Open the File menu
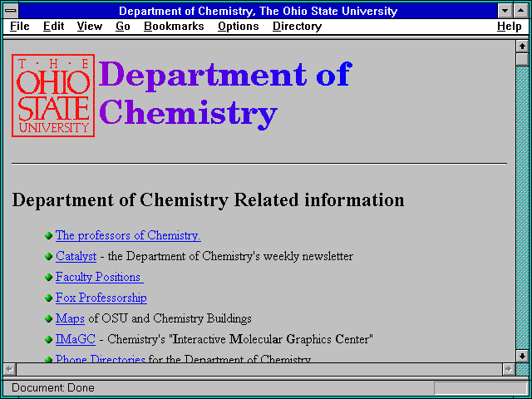Viewport: 532px width, 399px height. click(20, 27)
